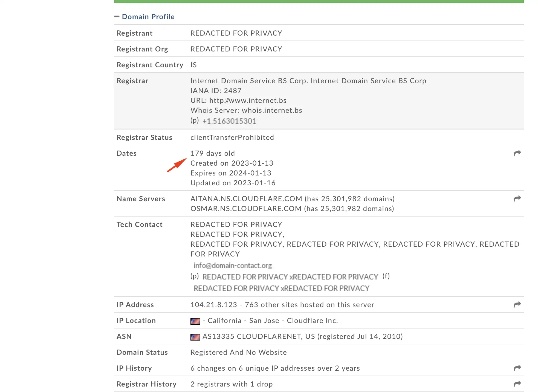Click the Whois Server whois.internet.bs text
This screenshot has width=538, height=392.
(x=272, y=110)
